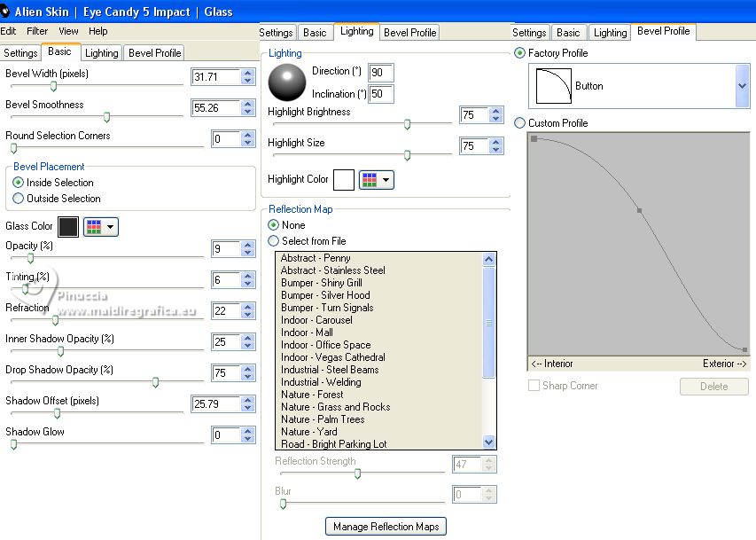Viewport: 756px width, 540px height.
Task: Open the Help menu
Action: point(97,31)
